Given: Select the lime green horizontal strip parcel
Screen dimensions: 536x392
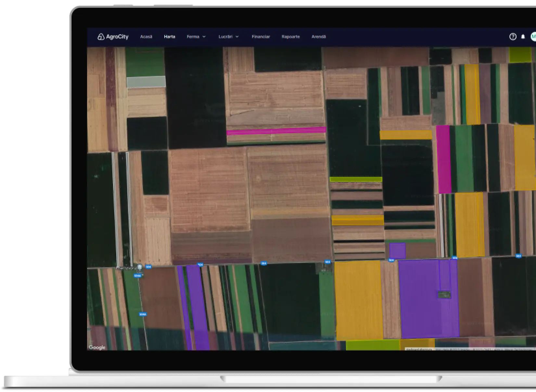Looking at the screenshot, I should [x=356, y=179].
